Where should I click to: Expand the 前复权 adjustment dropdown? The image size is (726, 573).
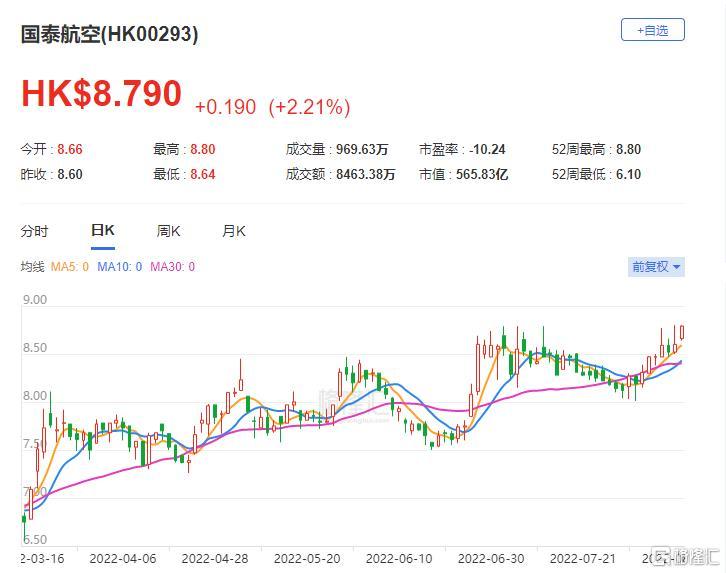pos(656,267)
